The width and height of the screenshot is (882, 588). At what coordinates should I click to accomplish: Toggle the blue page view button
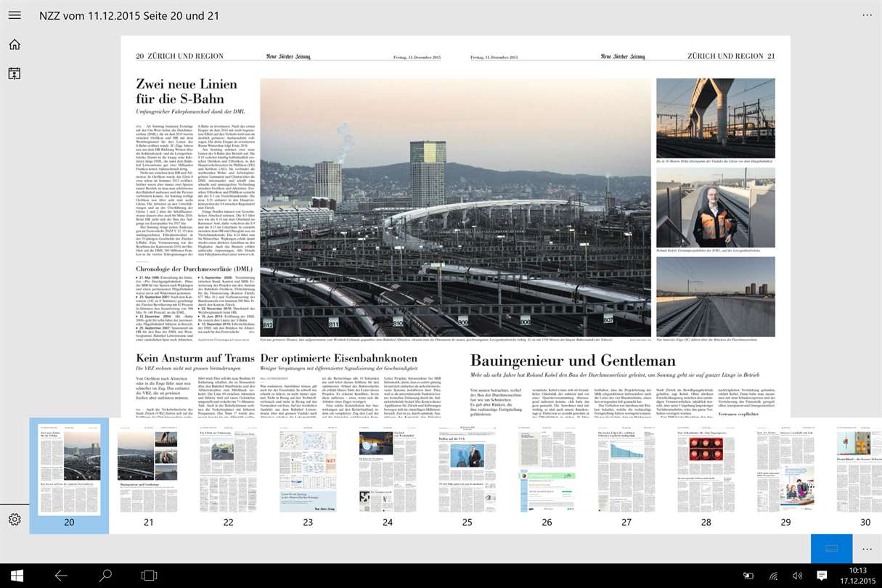832,549
